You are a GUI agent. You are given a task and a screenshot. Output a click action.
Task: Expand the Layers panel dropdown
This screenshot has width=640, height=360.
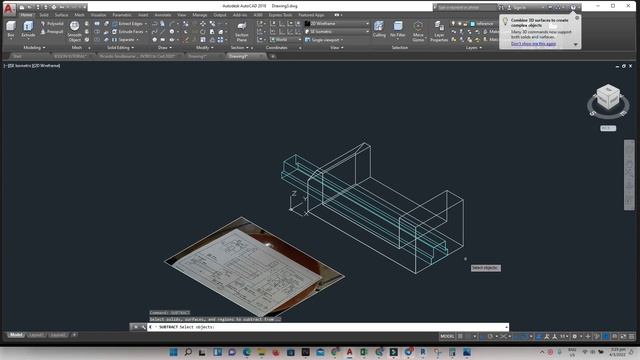point(473,48)
